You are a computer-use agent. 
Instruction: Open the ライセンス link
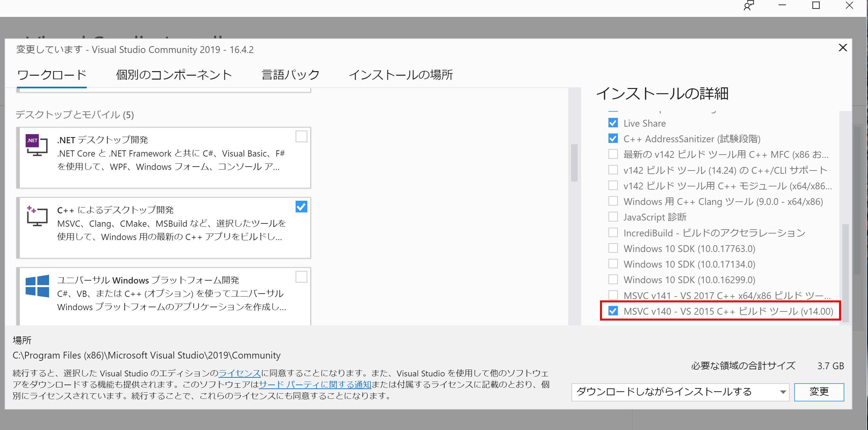(x=239, y=373)
